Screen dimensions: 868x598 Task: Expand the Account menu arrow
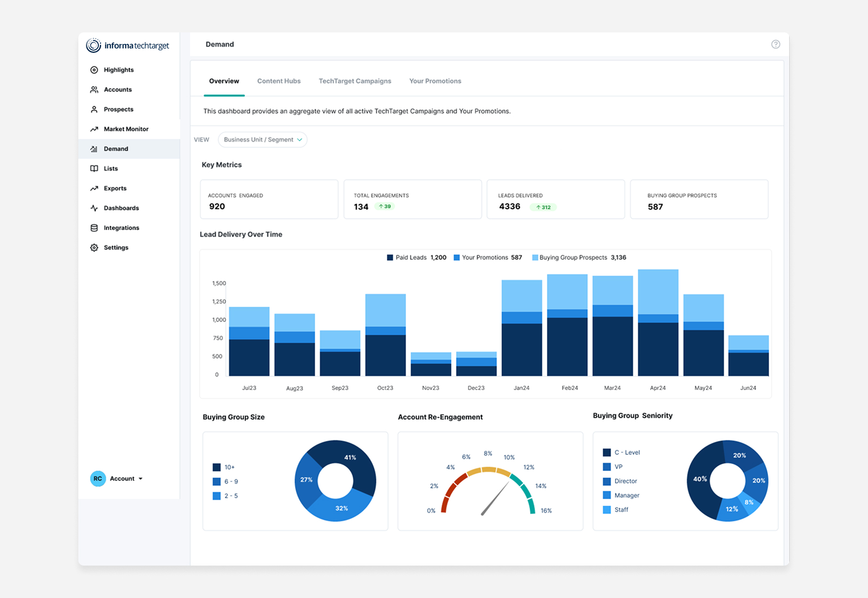[x=141, y=479]
